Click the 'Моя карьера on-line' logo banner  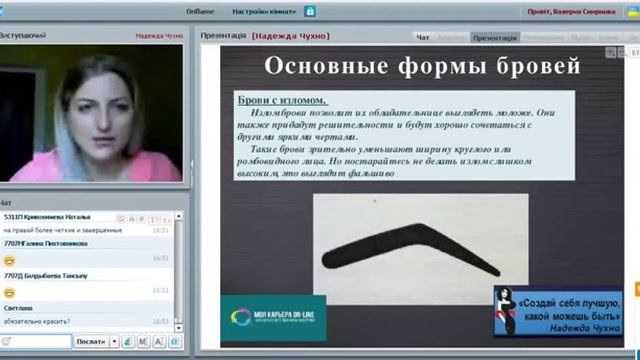[273, 318]
